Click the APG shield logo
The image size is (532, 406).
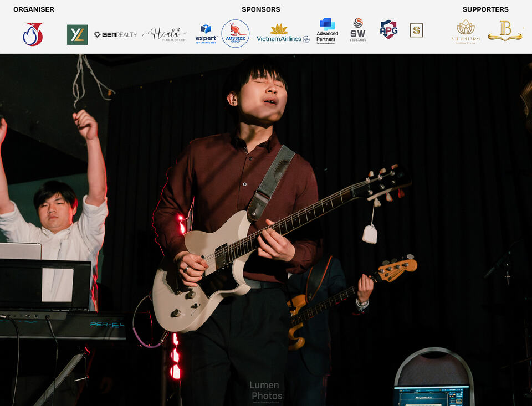(388, 29)
